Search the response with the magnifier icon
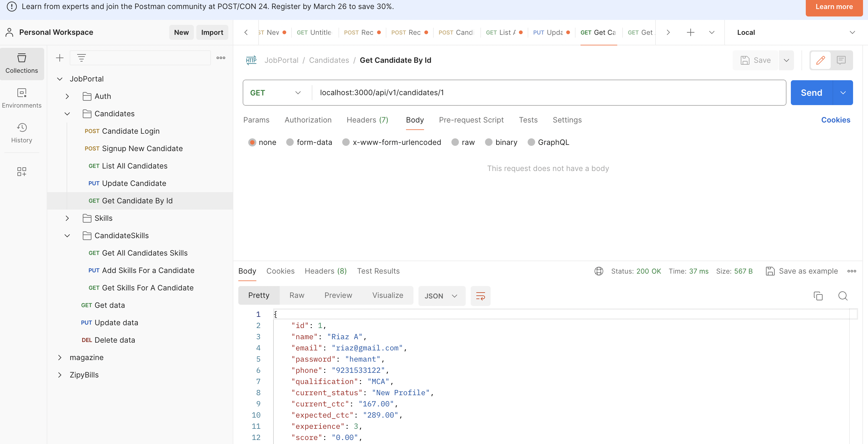This screenshot has height=444, width=868. (843, 296)
